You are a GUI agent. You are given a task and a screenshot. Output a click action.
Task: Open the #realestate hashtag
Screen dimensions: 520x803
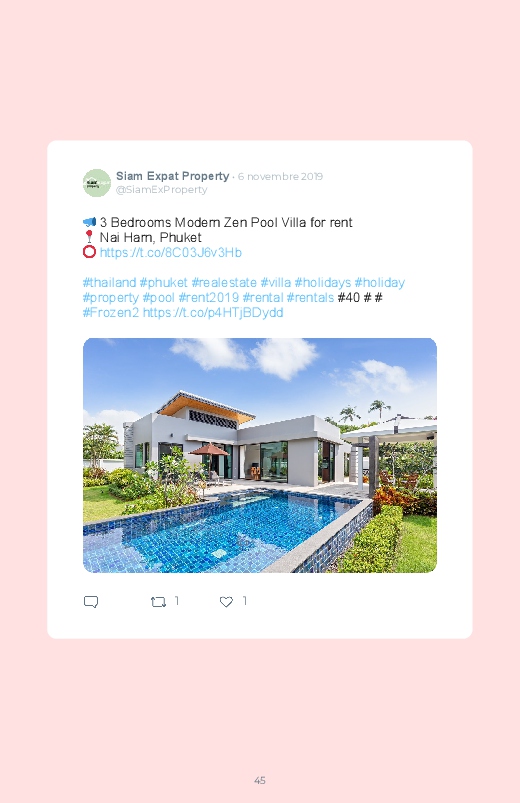[x=224, y=283]
